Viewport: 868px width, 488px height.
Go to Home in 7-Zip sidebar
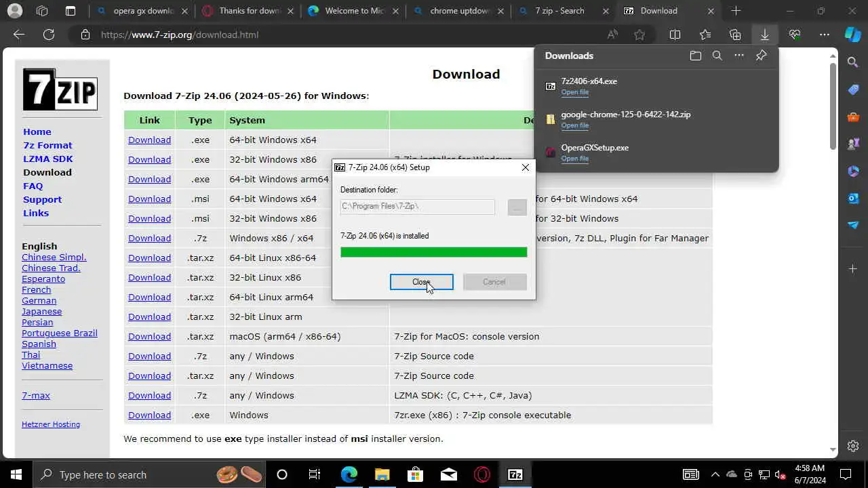(x=37, y=131)
